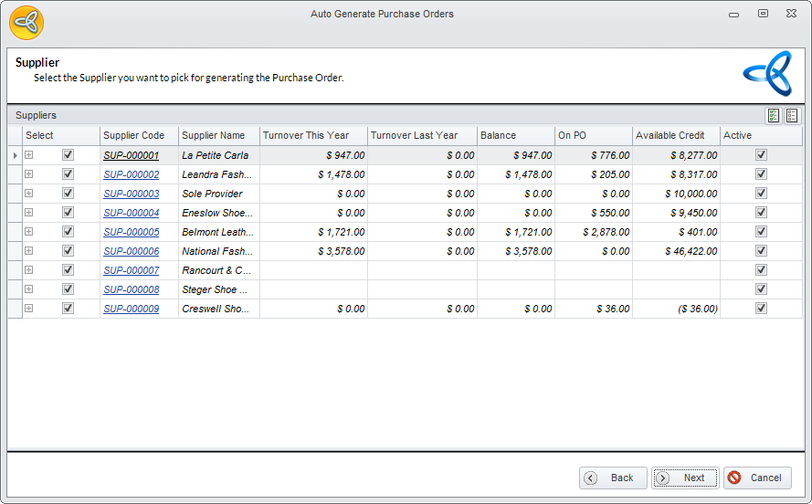The image size is (812, 504).
Task: Click the Select All suppliers checklist icon
Action: pos(774,115)
